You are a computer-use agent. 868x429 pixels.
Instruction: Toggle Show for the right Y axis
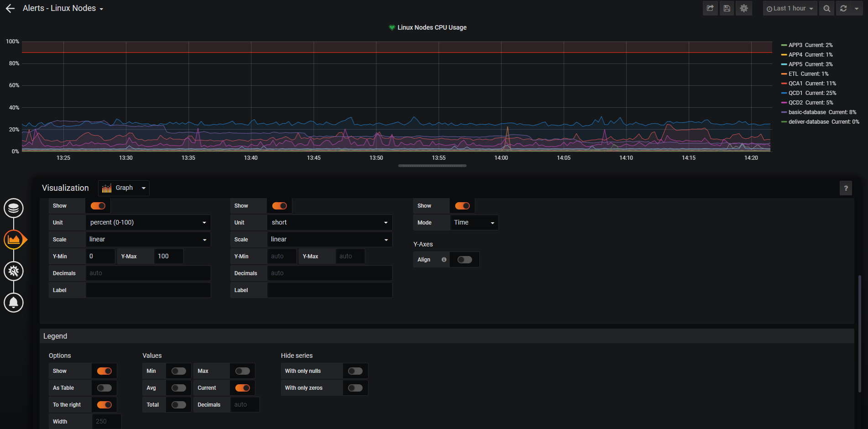coord(280,206)
